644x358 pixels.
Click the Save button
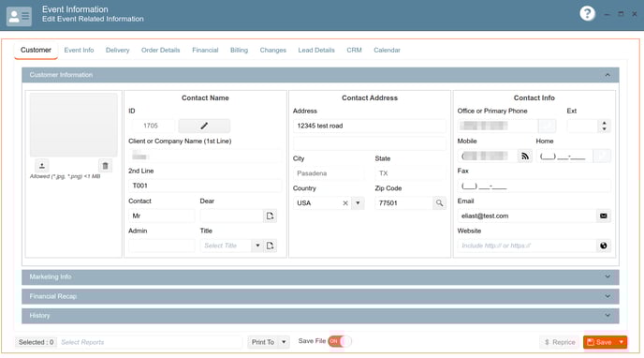600,342
